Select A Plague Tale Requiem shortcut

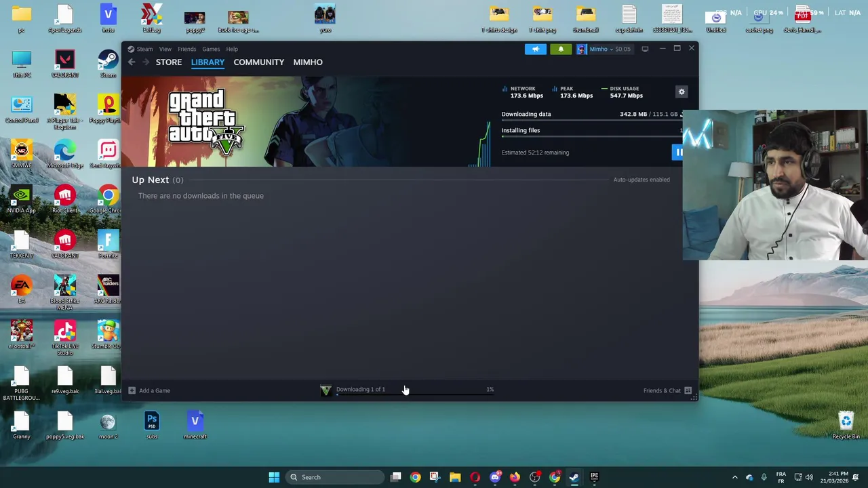coord(64,112)
